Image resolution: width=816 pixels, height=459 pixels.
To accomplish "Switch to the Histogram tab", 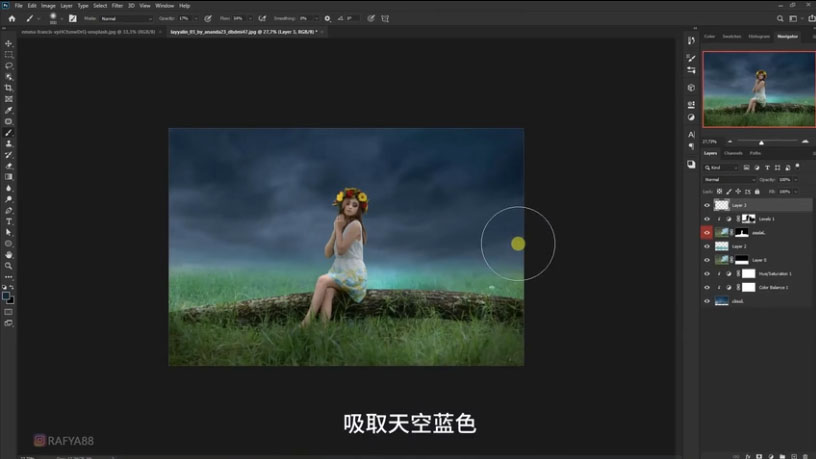I will click(759, 36).
